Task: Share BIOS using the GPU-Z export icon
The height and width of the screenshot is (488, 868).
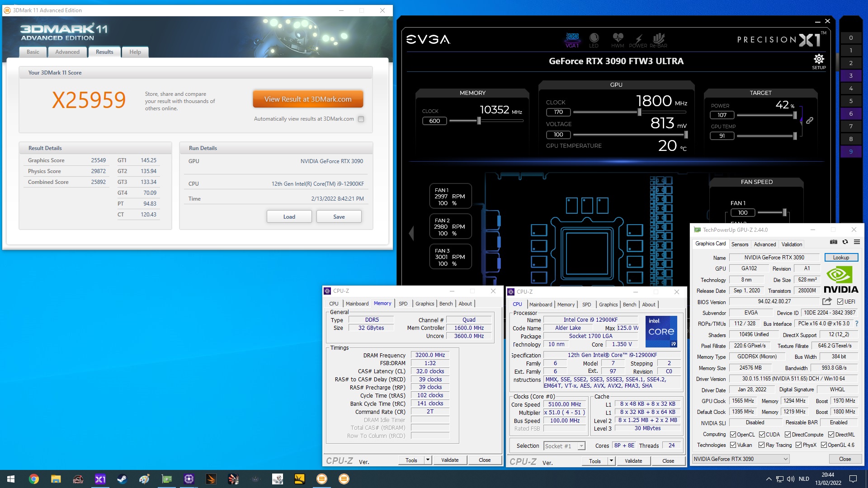Action: pyautogui.click(x=827, y=301)
